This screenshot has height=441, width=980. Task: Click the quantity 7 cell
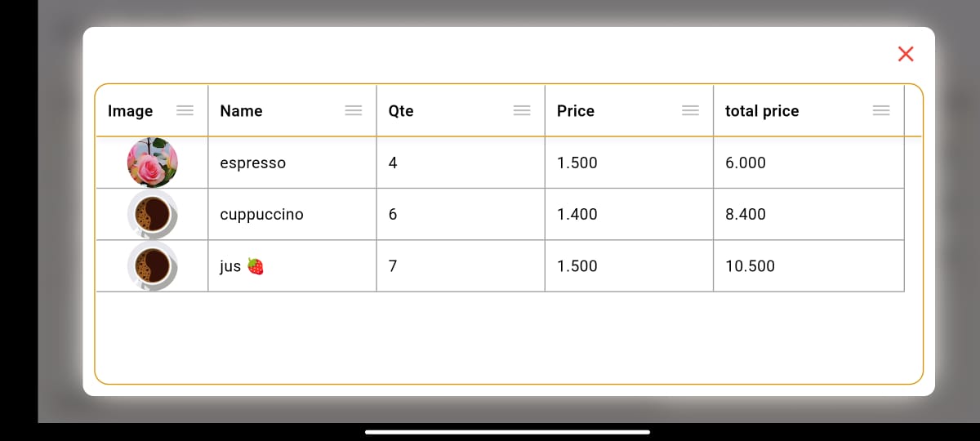[461, 265]
